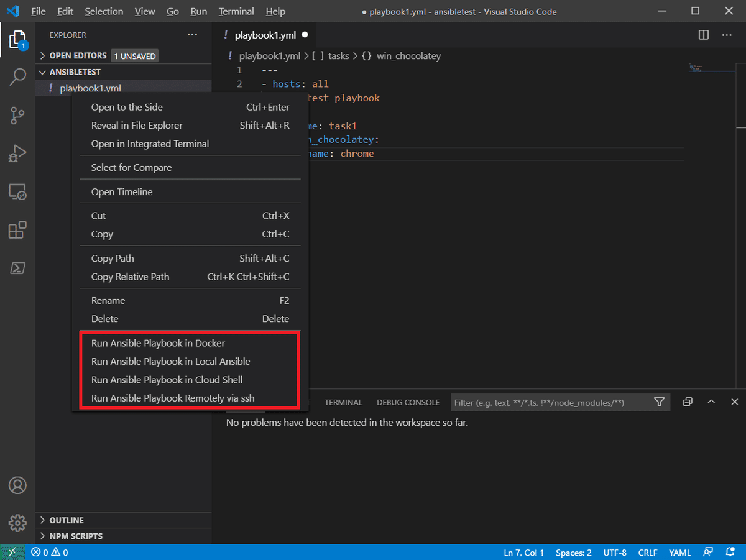This screenshot has width=746, height=560.
Task: Expand the OUTLINE section
Action: pos(123,520)
